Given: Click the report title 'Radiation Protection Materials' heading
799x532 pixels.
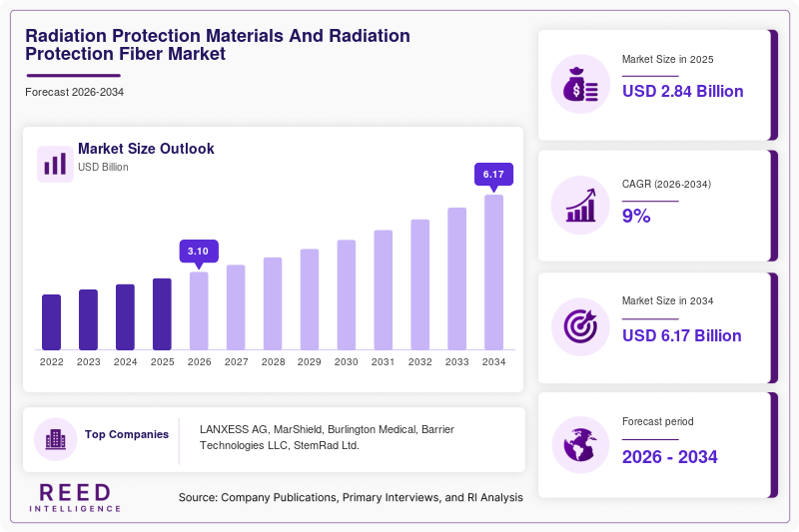Looking at the screenshot, I should pos(218,45).
